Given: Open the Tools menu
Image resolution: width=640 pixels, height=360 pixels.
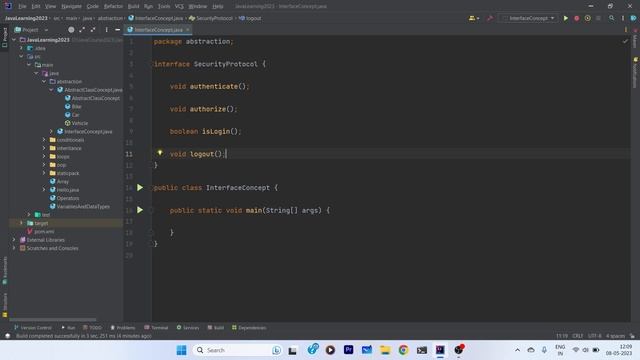Looking at the screenshot, I should point(164,7).
